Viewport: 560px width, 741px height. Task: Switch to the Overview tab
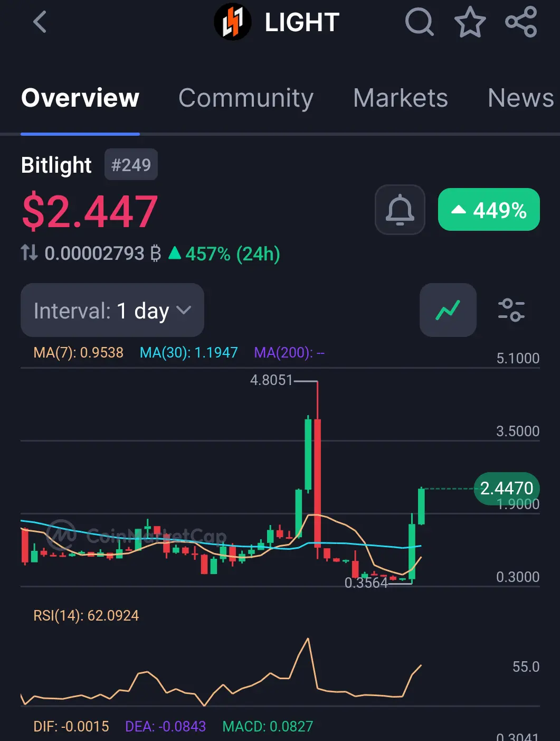tap(80, 98)
